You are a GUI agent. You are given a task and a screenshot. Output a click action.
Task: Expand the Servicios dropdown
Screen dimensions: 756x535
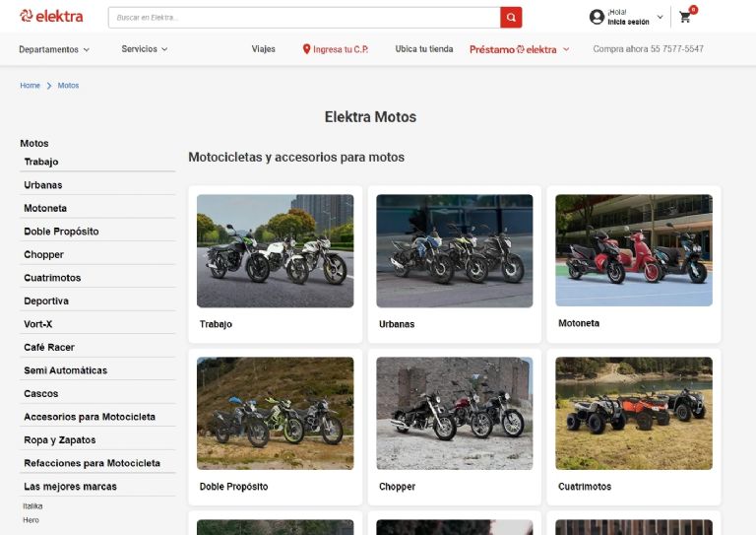tap(145, 49)
